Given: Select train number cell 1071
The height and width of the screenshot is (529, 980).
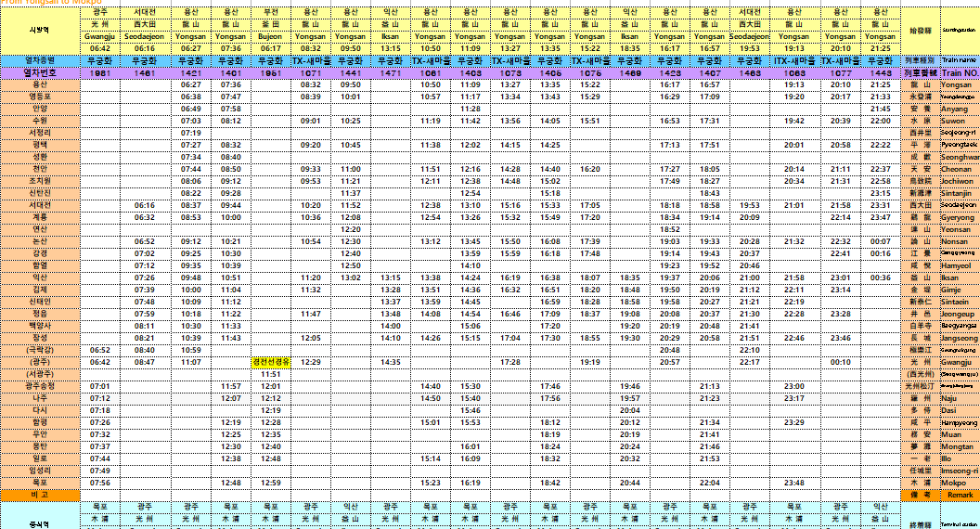Looking at the screenshot, I should (311, 73).
